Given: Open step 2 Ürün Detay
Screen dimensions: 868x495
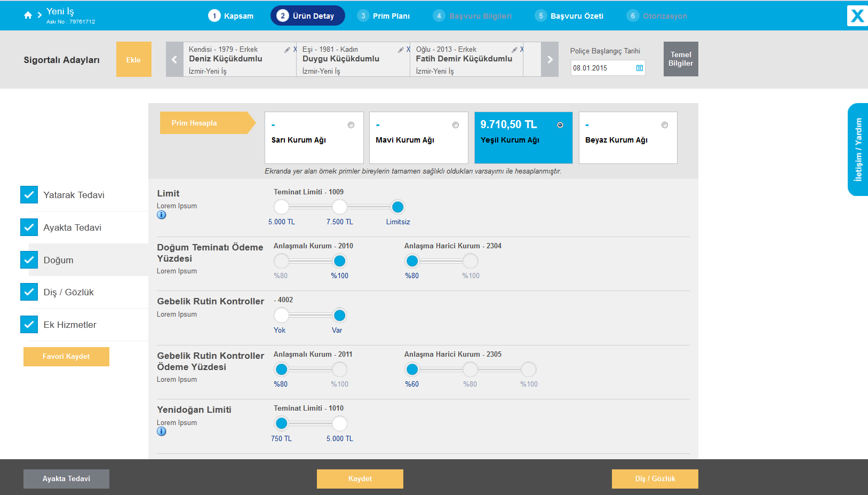Looking at the screenshot, I should pos(308,16).
